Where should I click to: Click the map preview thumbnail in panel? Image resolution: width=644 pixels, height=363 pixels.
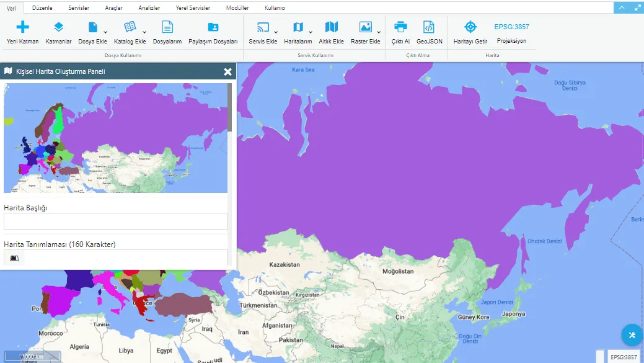115,138
